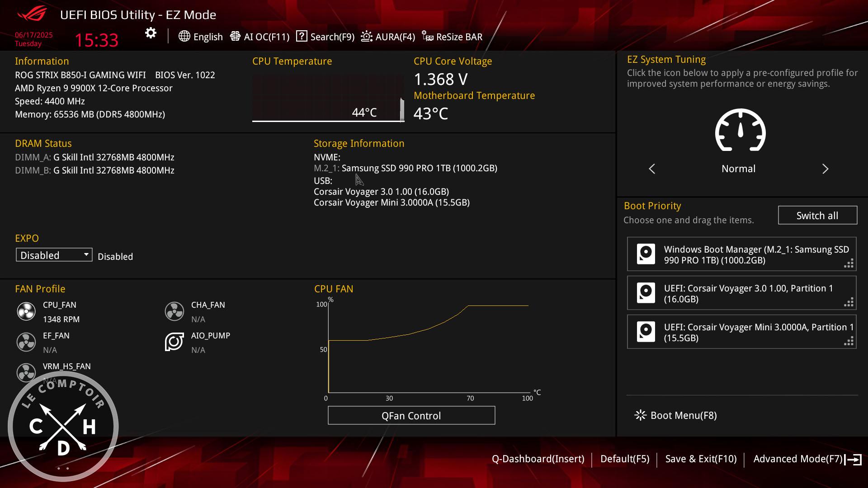Viewport: 868px width, 488px height.
Task: Click the English language globe icon
Action: tap(184, 37)
